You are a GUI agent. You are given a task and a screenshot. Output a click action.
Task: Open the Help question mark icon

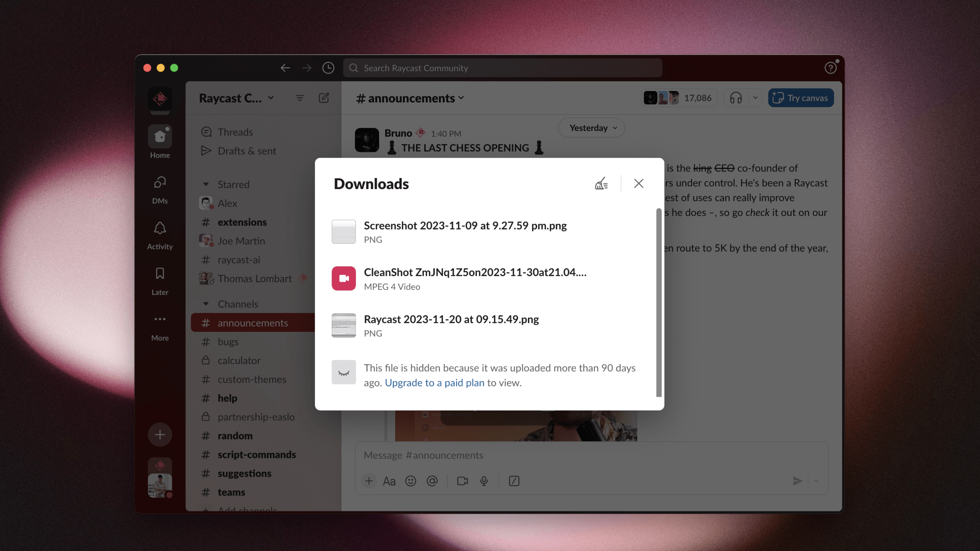point(831,68)
